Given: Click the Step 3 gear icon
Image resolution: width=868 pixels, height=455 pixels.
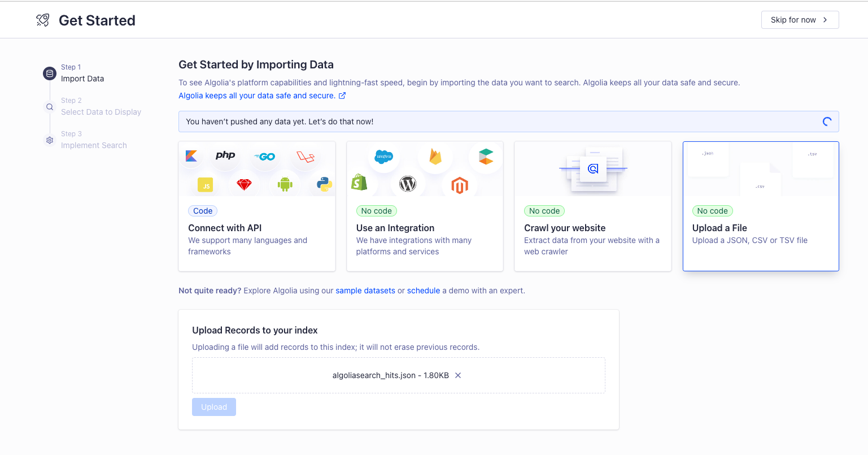Looking at the screenshot, I should click(50, 140).
